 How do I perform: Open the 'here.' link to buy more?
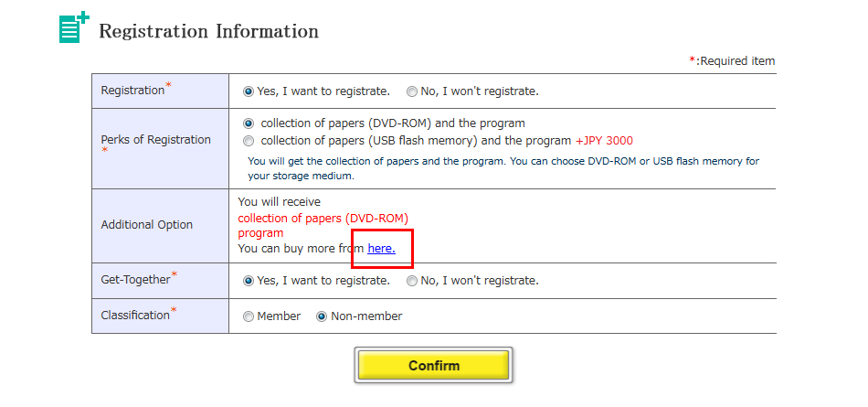coord(381,249)
